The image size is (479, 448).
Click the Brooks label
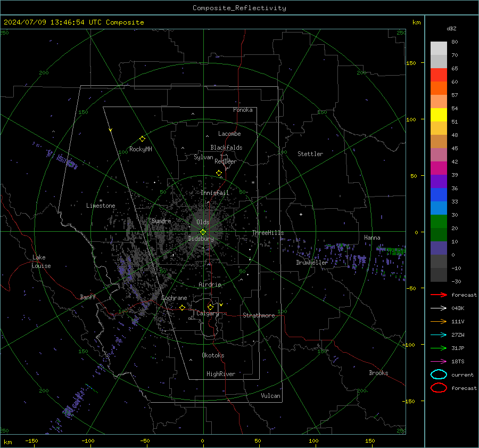(378, 373)
